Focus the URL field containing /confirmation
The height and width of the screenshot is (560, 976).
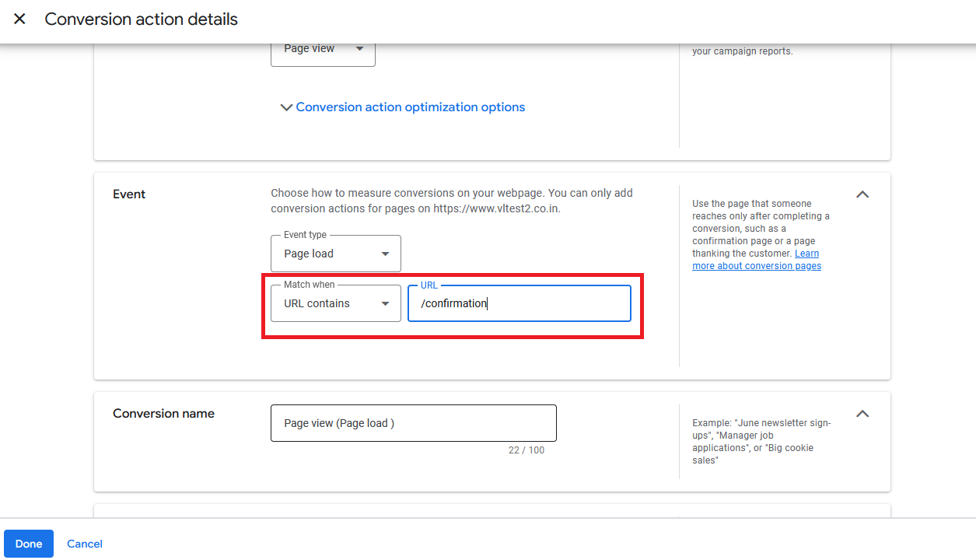click(519, 303)
